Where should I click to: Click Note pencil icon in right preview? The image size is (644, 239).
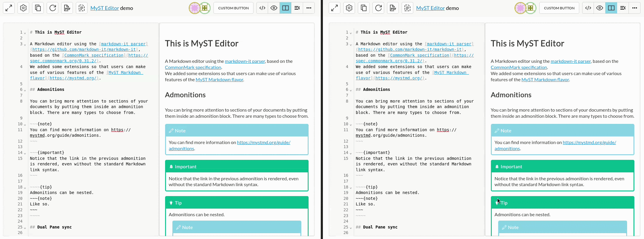pos(497,131)
